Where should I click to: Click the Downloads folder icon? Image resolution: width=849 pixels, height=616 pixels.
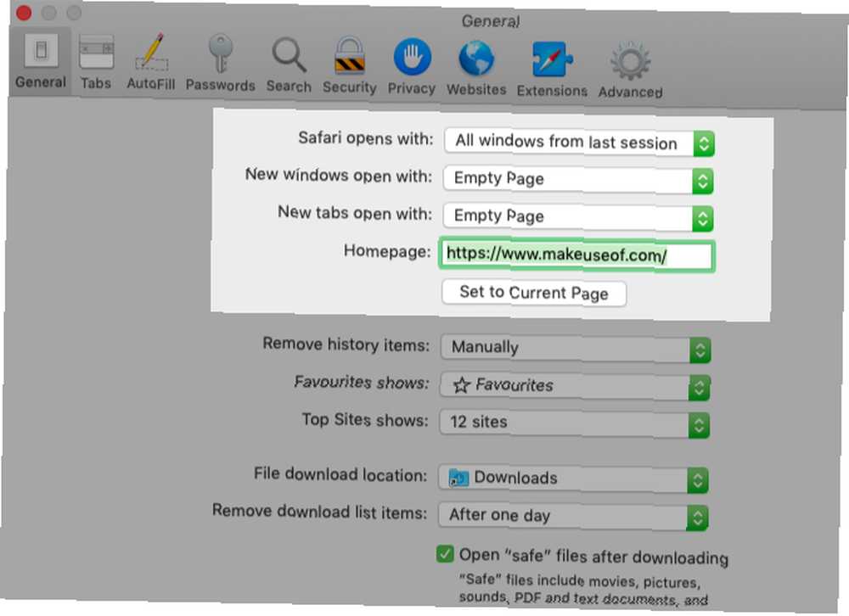coord(458,478)
